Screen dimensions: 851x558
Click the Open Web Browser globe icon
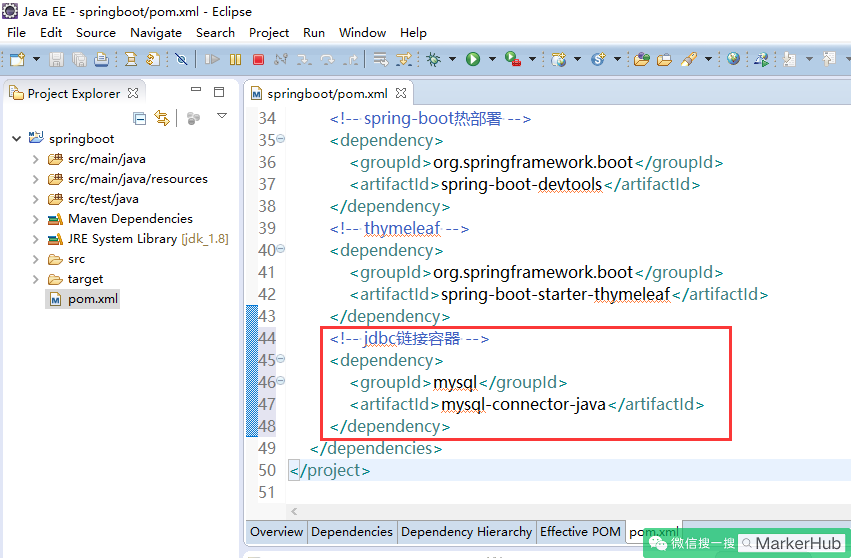click(733, 59)
